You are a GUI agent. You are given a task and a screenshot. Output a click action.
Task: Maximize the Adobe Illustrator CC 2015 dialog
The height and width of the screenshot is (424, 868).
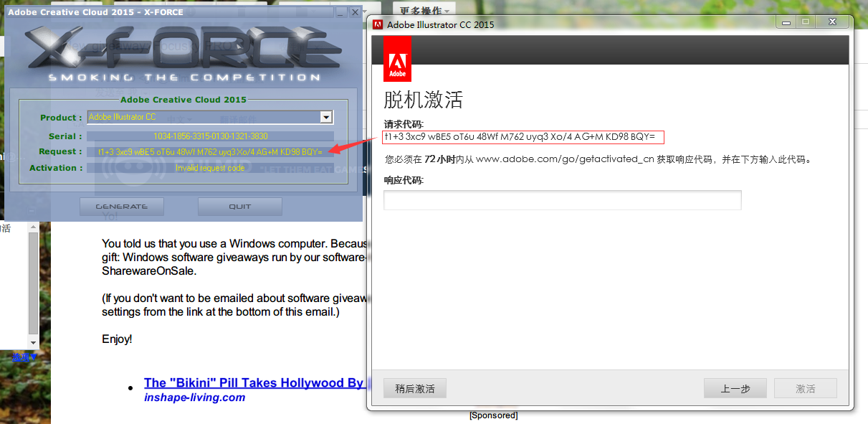coord(805,22)
